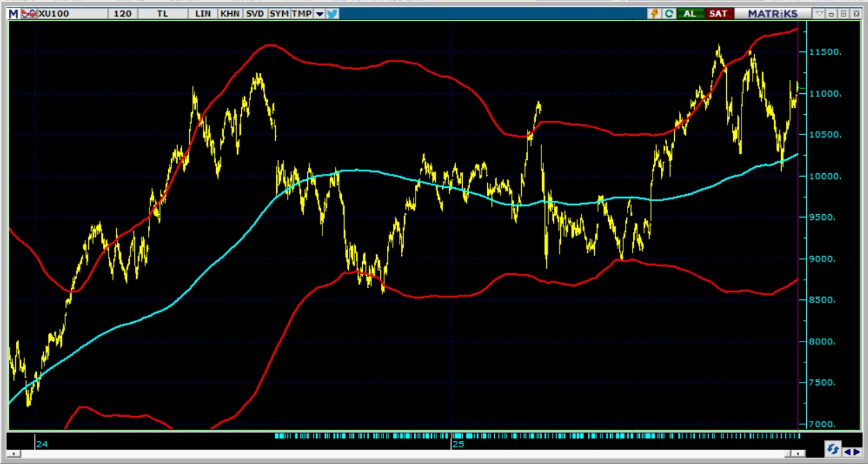The width and height of the screenshot is (868, 464).
Task: Click the green AL buy button
Action: point(690,13)
